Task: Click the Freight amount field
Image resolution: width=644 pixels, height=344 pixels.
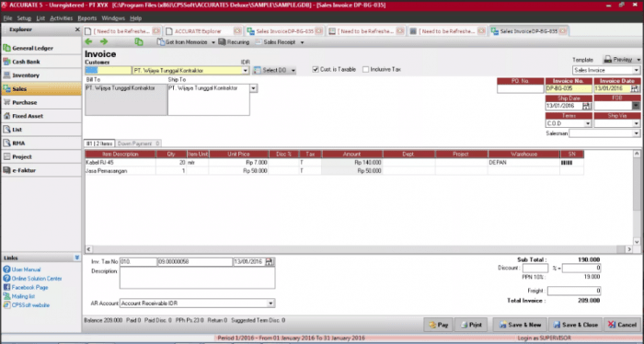Action: 574,291
